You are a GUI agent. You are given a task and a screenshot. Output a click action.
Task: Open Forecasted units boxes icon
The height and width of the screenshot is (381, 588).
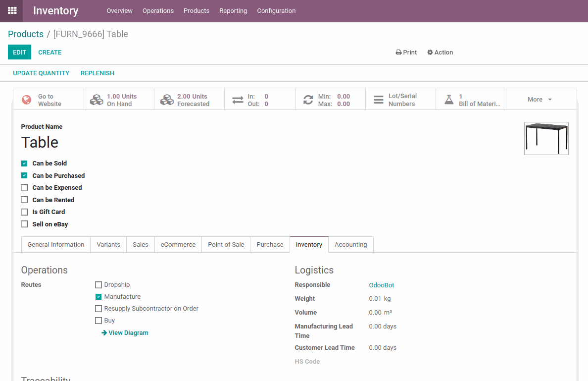(x=167, y=100)
